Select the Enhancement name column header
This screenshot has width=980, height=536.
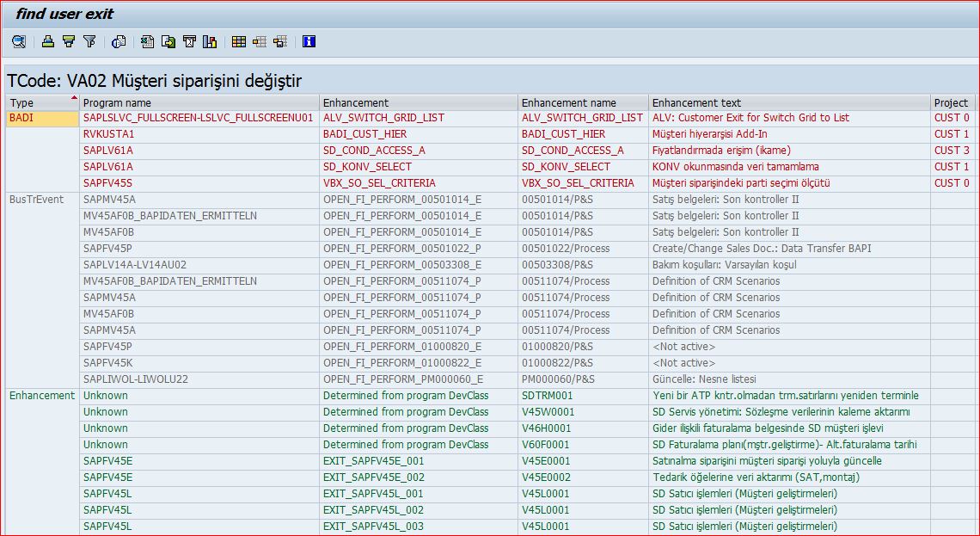(x=583, y=102)
